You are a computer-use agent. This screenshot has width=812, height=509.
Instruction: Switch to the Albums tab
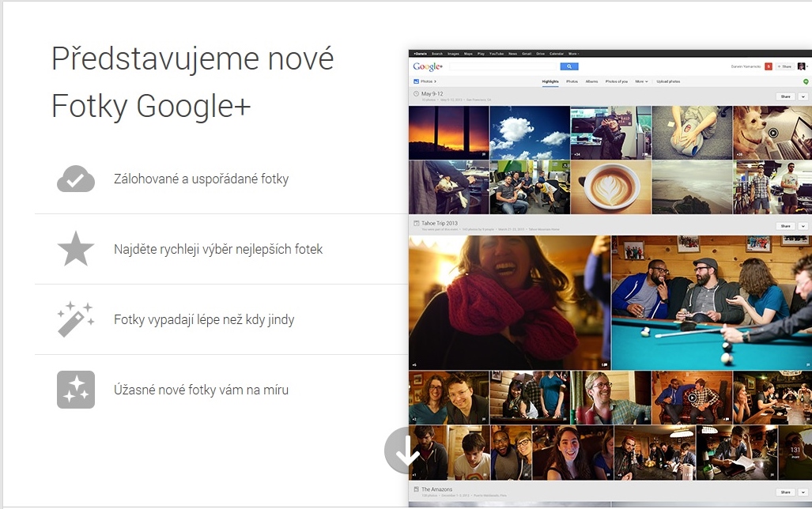pos(592,81)
